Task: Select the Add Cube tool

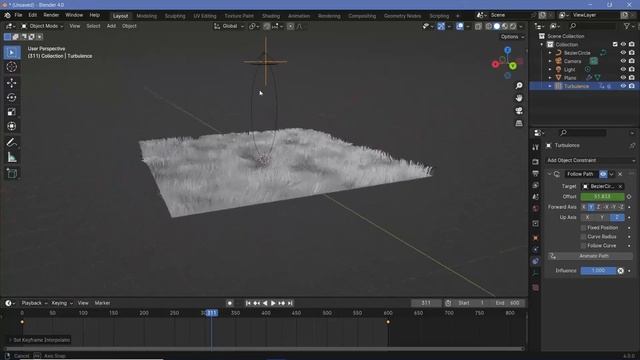Action: point(12,173)
